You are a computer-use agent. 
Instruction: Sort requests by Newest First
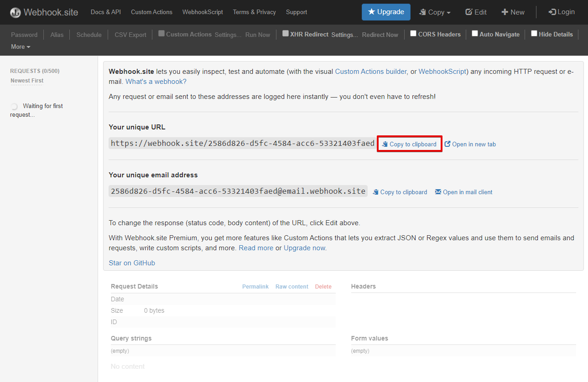26,80
